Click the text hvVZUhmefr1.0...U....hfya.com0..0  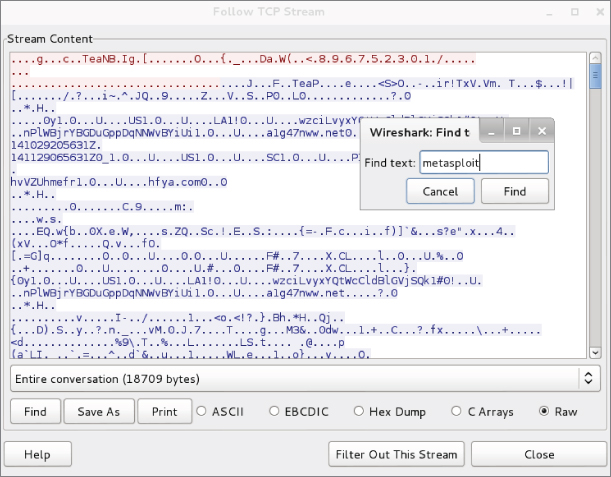[119, 182]
